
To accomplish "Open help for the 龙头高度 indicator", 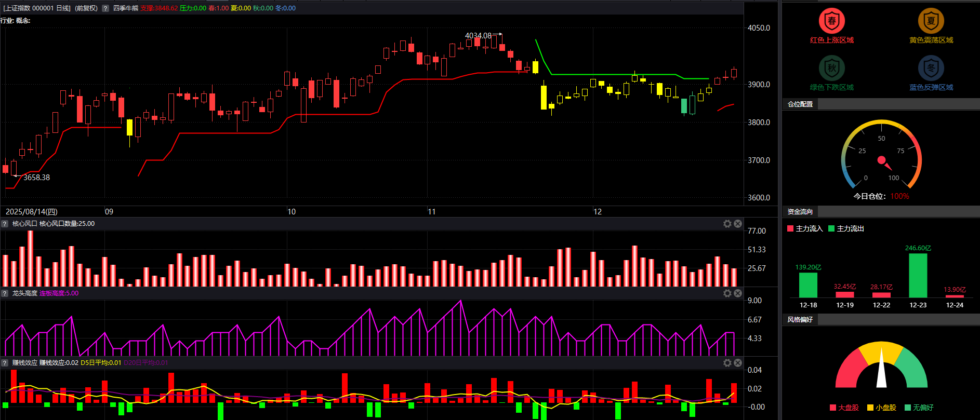I will [x=5, y=293].
